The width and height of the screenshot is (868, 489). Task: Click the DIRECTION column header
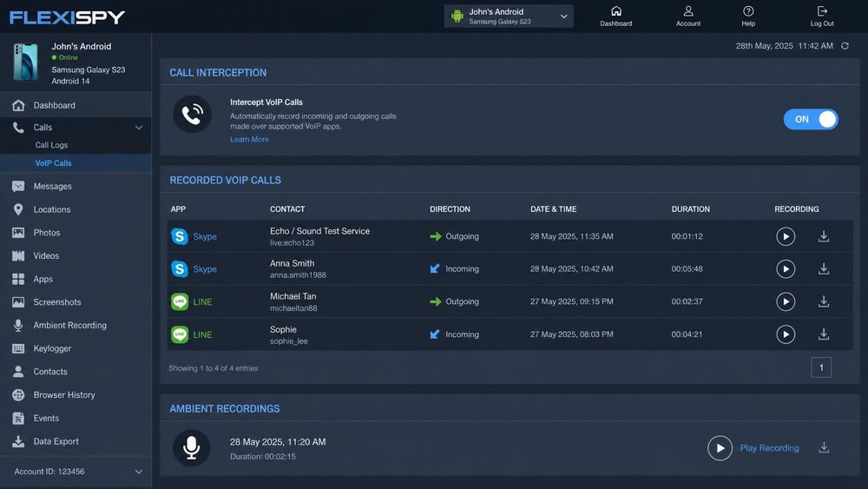click(x=450, y=209)
